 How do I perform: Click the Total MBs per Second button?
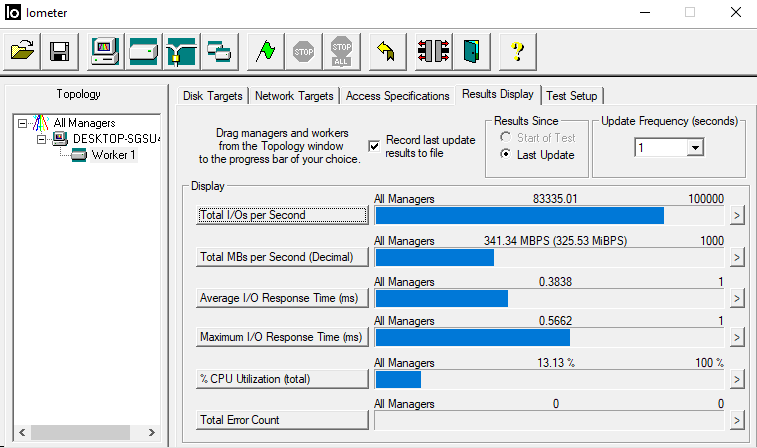tap(284, 257)
